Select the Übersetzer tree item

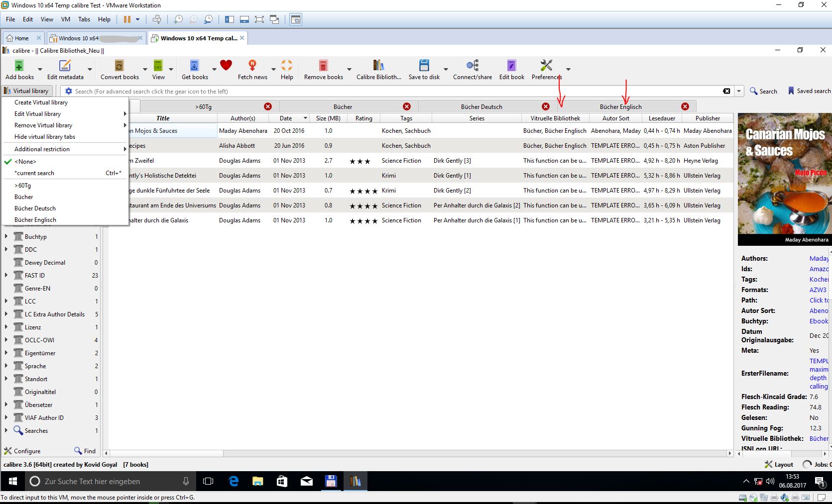pos(38,404)
